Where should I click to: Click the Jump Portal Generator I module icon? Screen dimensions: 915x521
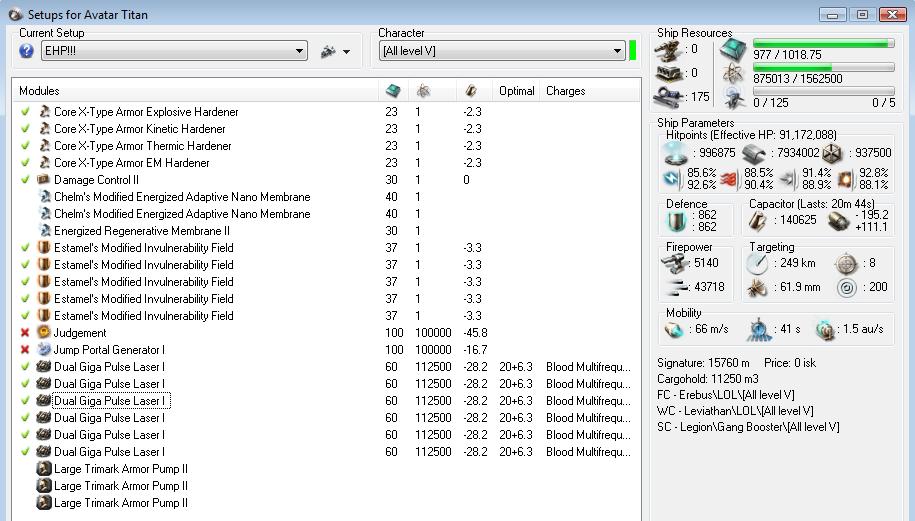44,349
